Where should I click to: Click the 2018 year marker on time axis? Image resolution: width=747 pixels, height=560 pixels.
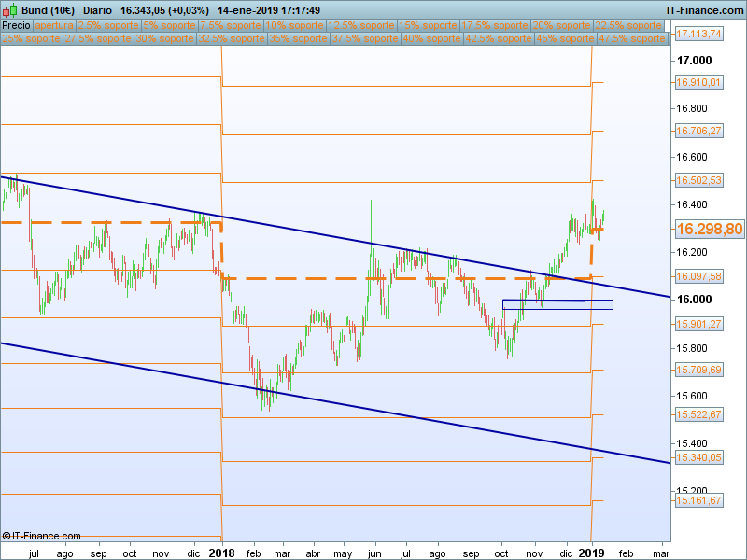click(x=222, y=553)
